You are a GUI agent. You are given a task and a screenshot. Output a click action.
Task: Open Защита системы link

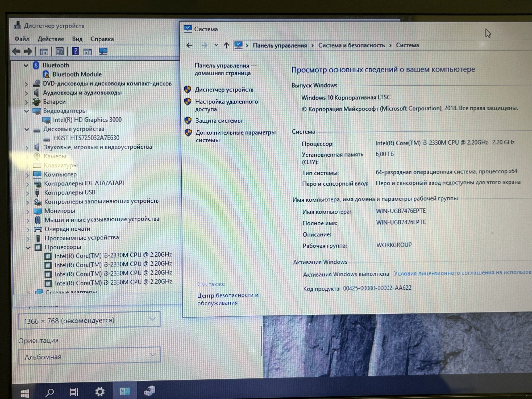pyautogui.click(x=219, y=120)
